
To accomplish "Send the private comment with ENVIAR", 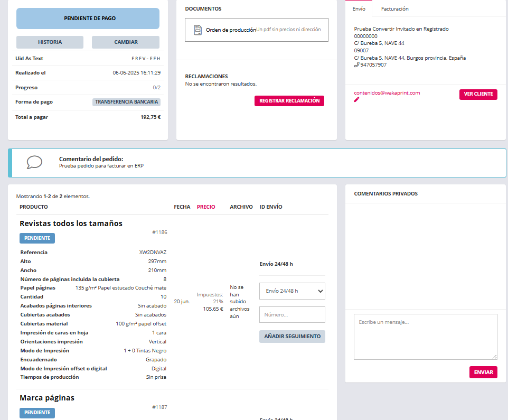I will click(x=483, y=372).
